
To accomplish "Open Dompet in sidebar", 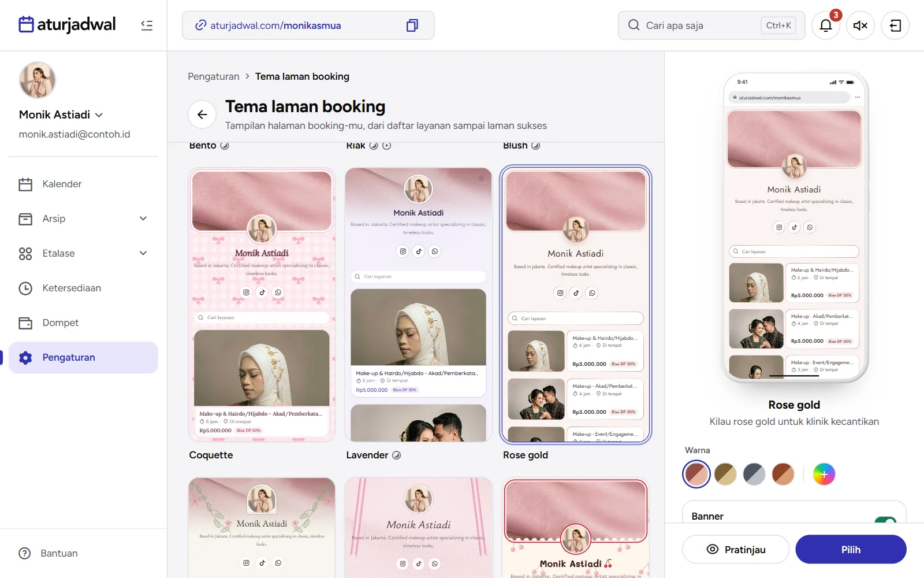I will [x=83, y=323].
